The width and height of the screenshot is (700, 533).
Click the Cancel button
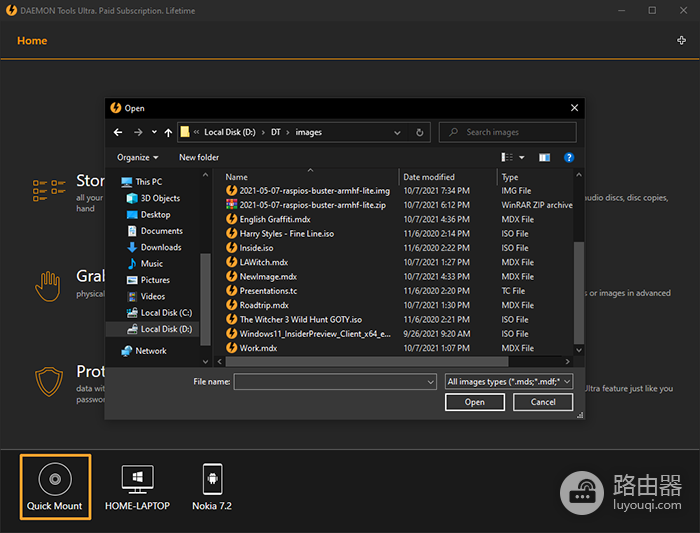click(543, 402)
